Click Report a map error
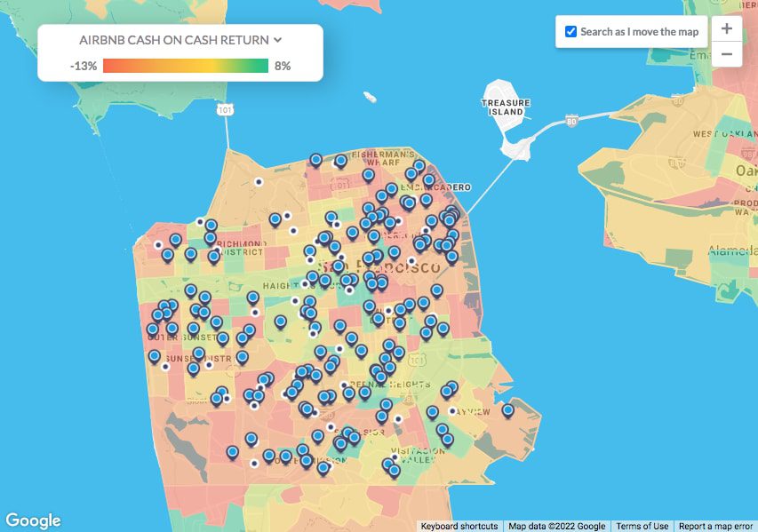The width and height of the screenshot is (758, 532). click(715, 526)
